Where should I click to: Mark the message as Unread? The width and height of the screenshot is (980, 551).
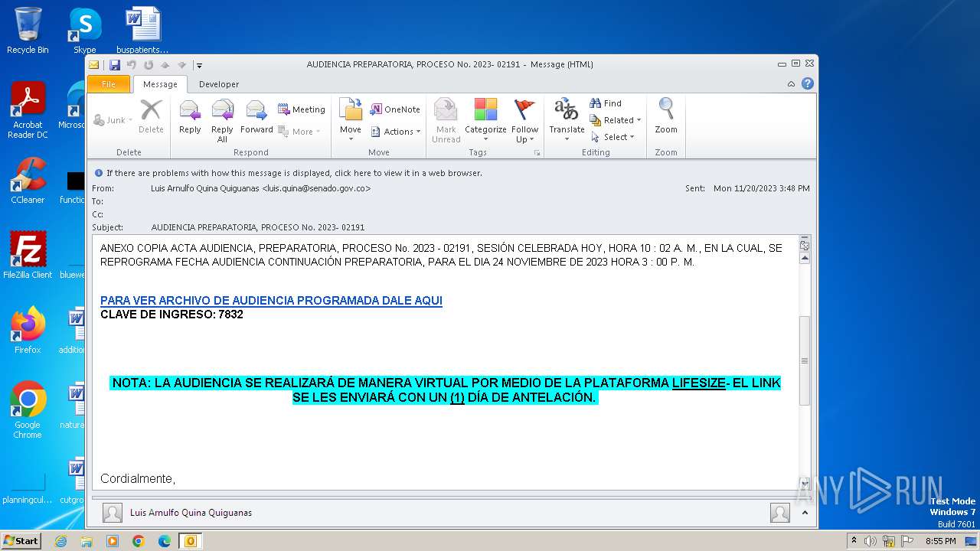446,121
